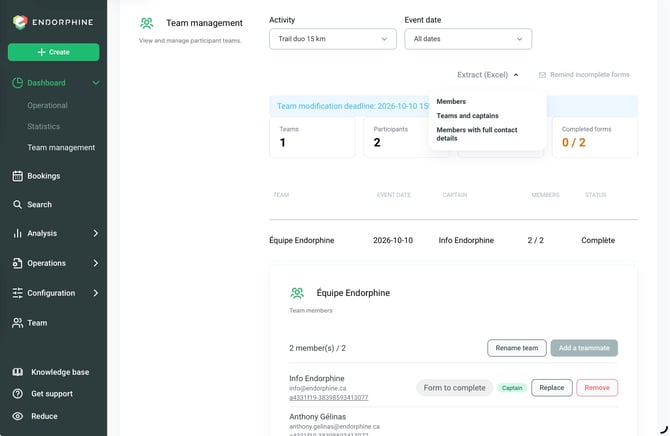Click the Équipe Endorphine table row name

[x=302, y=240]
